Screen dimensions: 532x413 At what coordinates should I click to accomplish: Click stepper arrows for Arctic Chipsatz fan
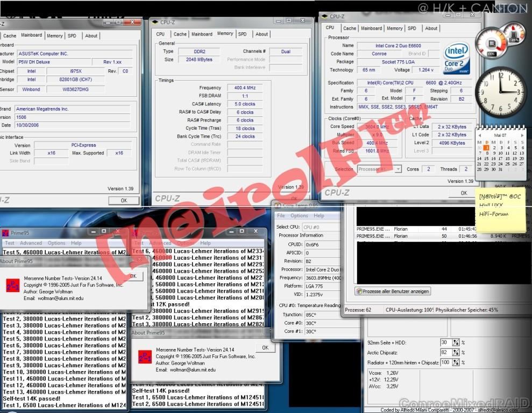tap(456, 353)
